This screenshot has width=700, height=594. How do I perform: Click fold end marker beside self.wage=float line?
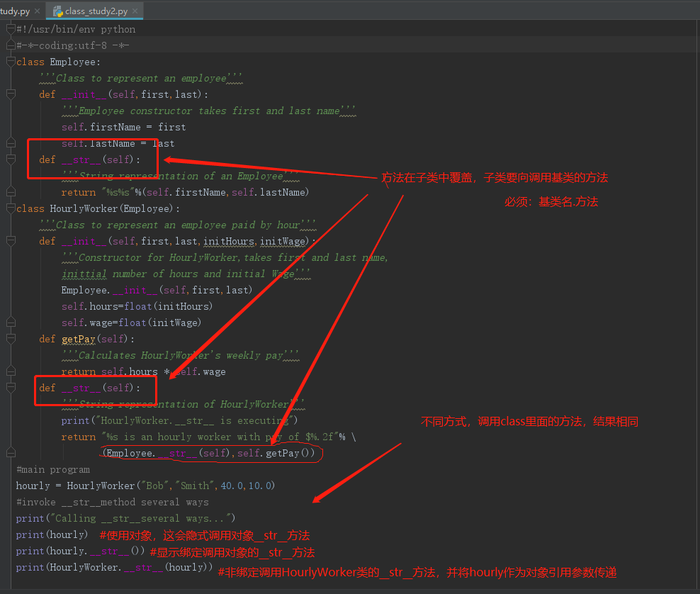[11, 323]
